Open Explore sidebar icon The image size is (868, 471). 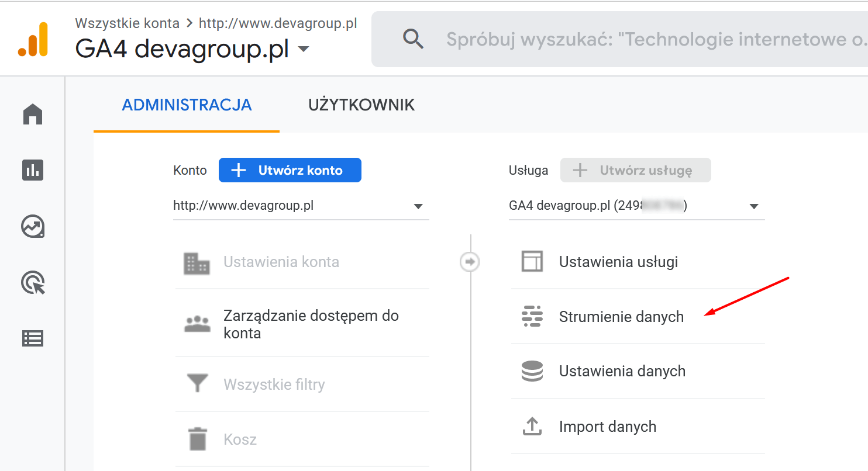point(33,227)
